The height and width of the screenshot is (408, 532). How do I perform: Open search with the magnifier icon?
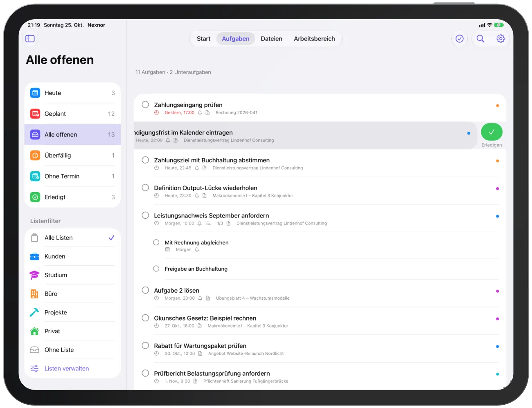[480, 38]
